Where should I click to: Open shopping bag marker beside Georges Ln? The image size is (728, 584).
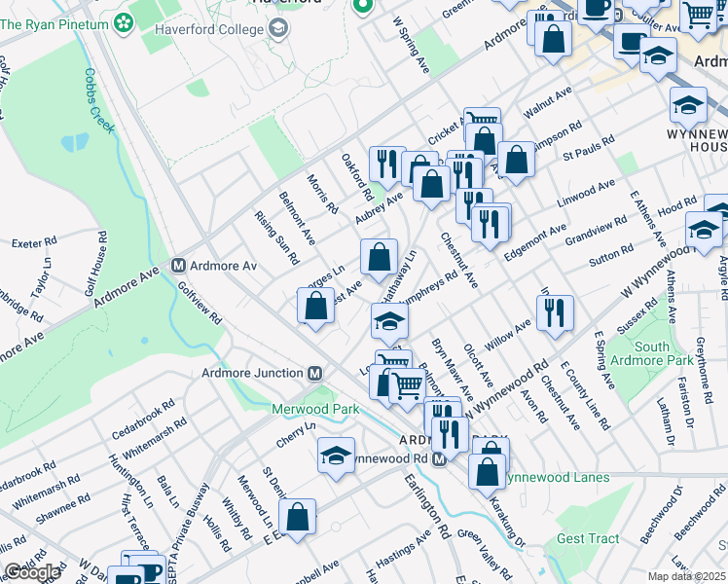point(315,307)
